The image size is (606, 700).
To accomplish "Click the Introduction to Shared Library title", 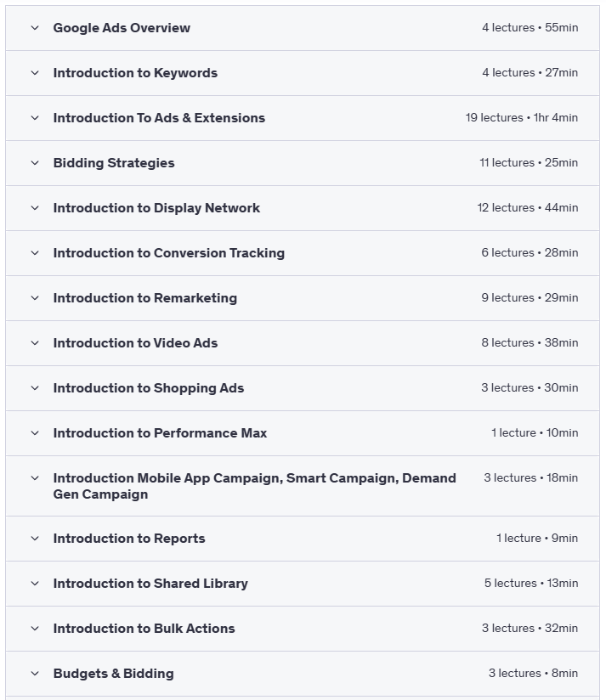I will pyautogui.click(x=150, y=584).
